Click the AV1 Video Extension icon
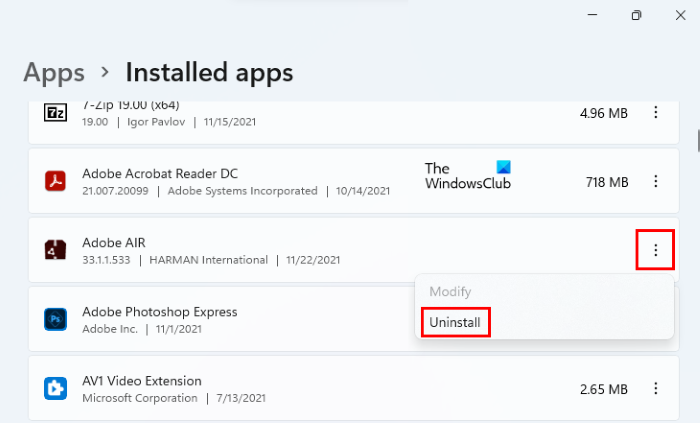 click(x=55, y=388)
